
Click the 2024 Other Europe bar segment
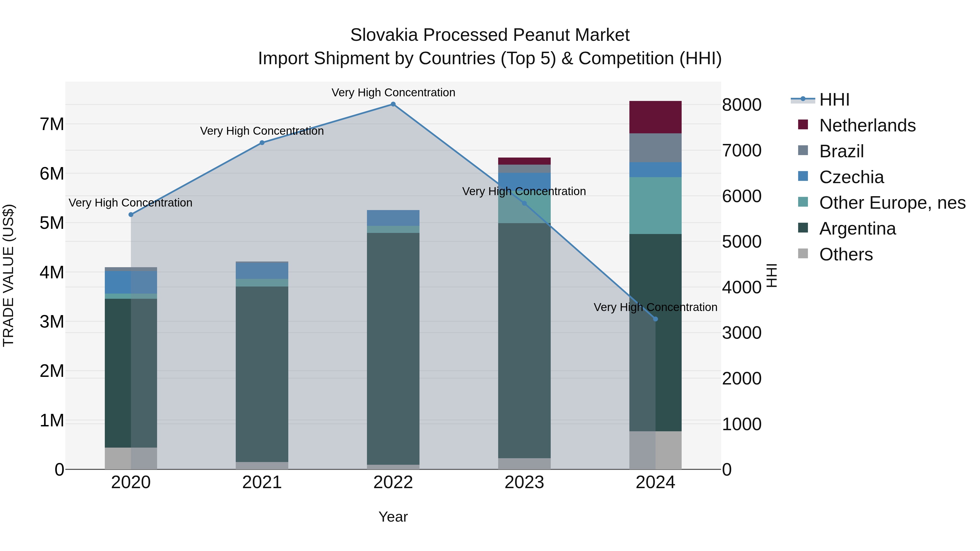656,206
